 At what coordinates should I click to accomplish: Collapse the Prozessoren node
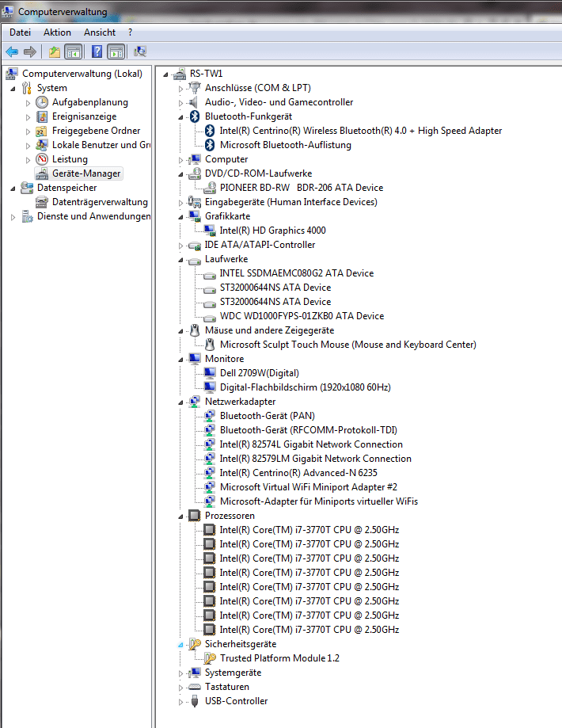pyautogui.click(x=181, y=516)
